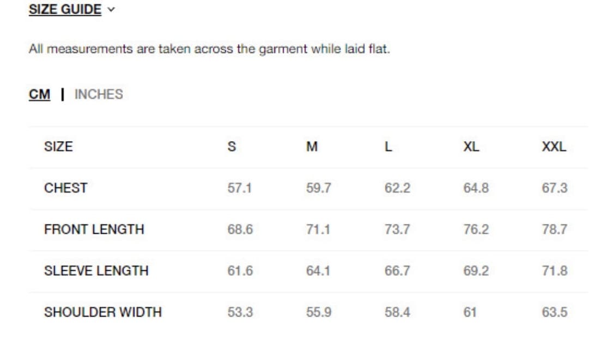This screenshot has height=364, width=613.
Task: Select the XXL size column header
Action: click(554, 147)
